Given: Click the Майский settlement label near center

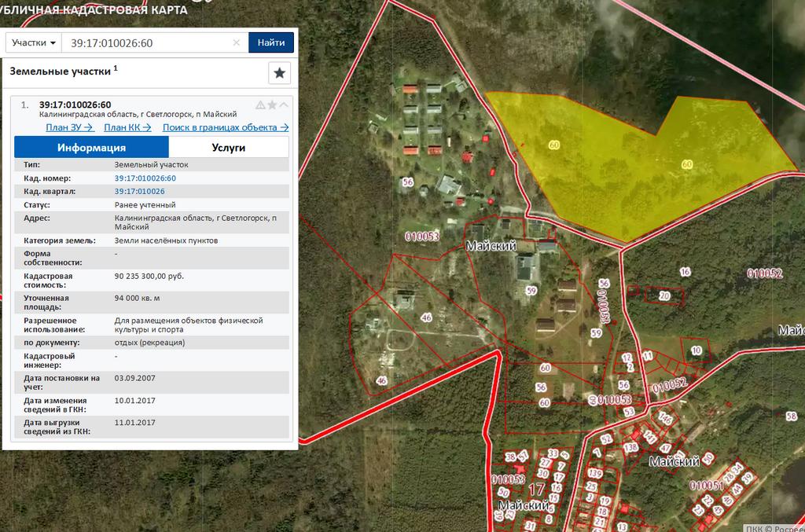Looking at the screenshot, I should [491, 246].
